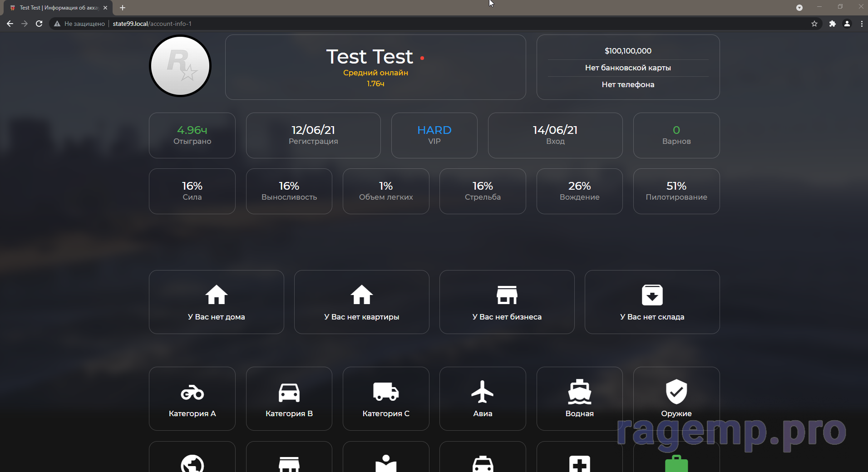Select the truck icon for Категория C
The image size is (868, 472).
[386, 392]
